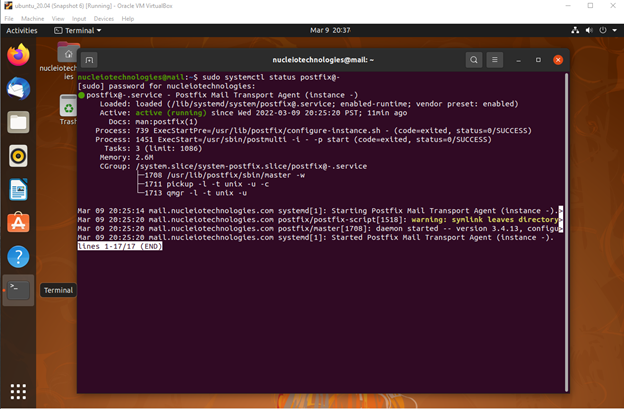Open the terminal hamburger menu
Image resolution: width=624 pixels, height=409 pixels.
[495, 60]
